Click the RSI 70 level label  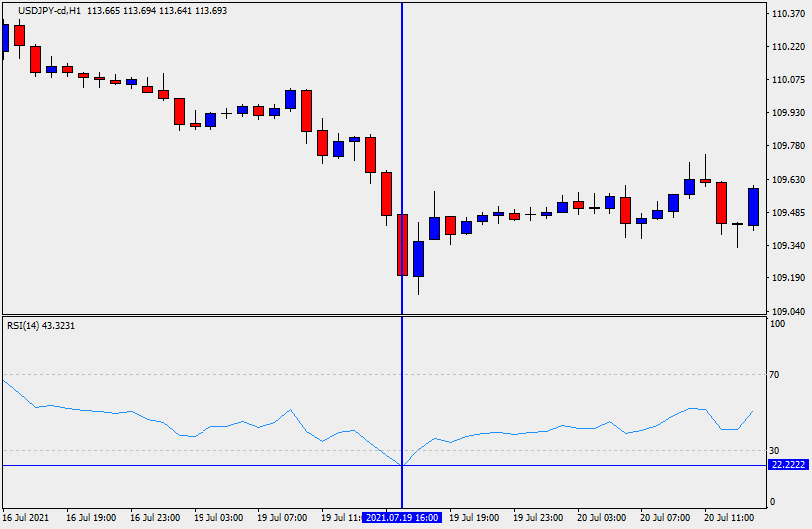tap(774, 375)
